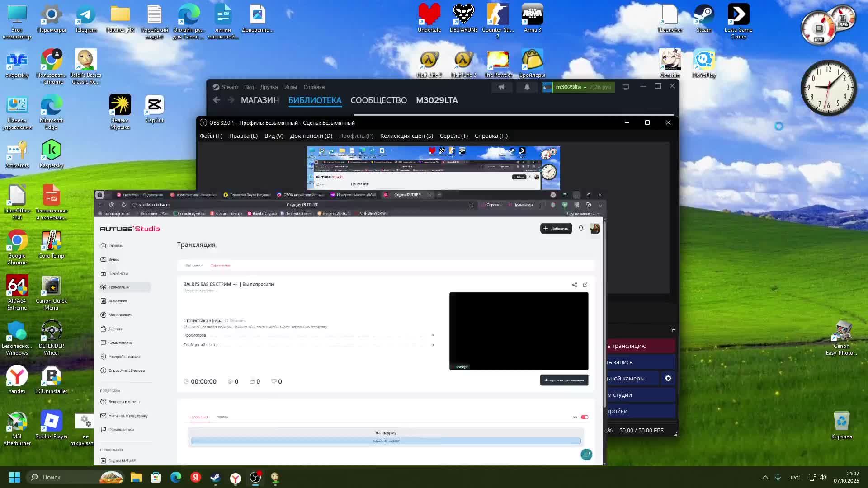
Task: Open Файл menu in OBS
Action: [x=211, y=136]
